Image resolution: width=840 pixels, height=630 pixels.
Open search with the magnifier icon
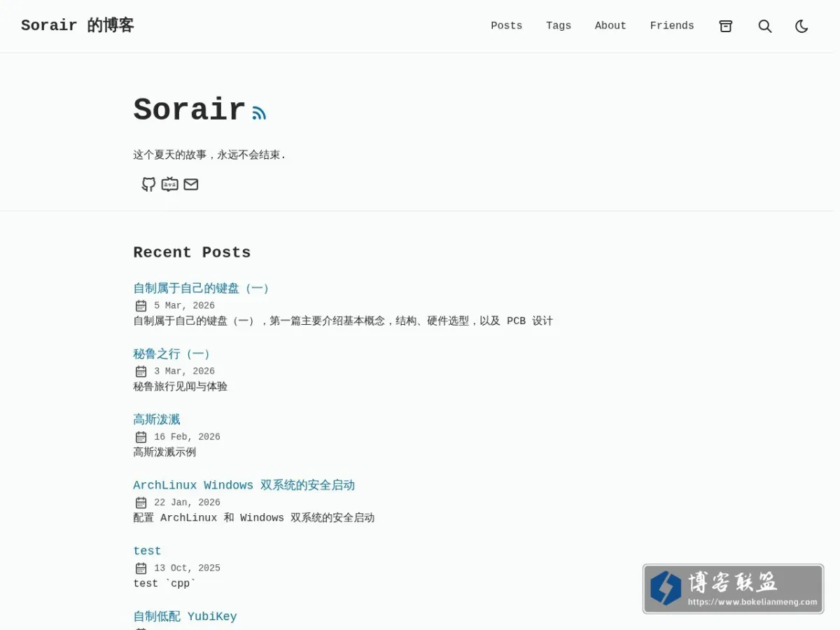pyautogui.click(x=765, y=26)
